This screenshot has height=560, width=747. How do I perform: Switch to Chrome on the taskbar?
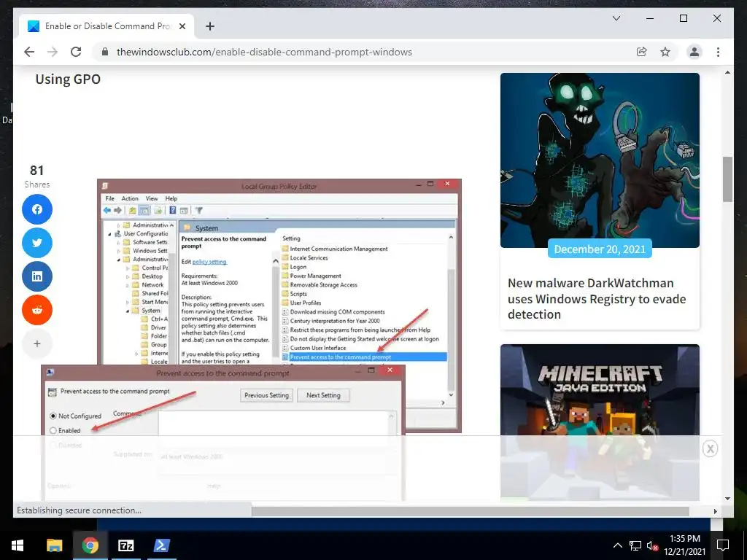(90, 545)
